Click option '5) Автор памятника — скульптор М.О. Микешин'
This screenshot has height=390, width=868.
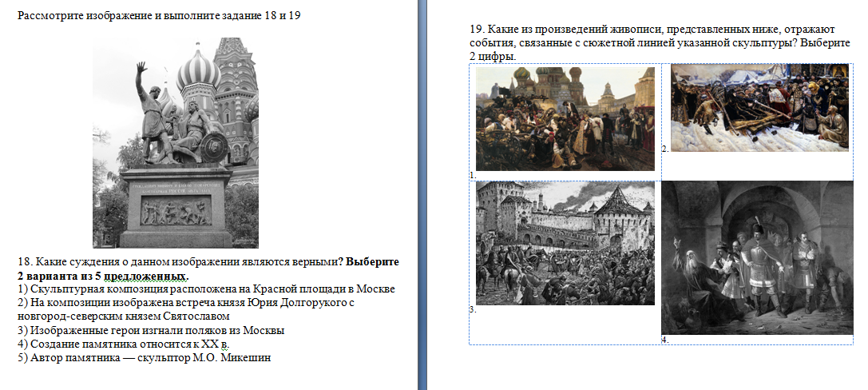tap(145, 358)
